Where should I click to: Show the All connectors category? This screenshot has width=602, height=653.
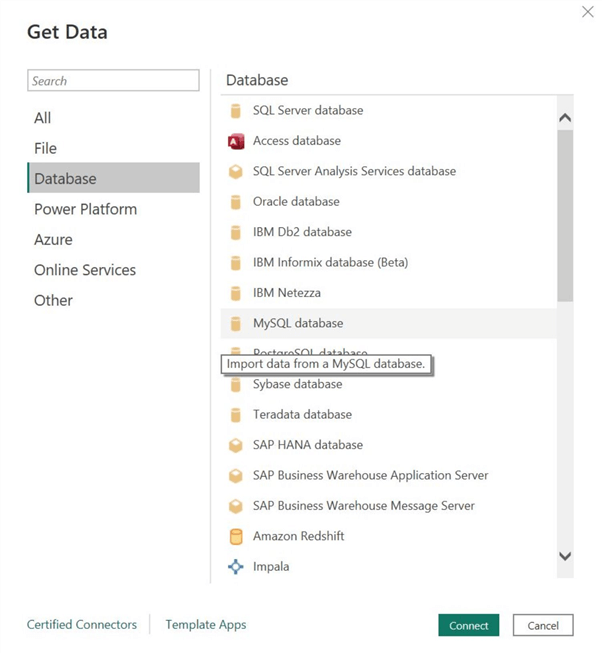click(x=42, y=118)
